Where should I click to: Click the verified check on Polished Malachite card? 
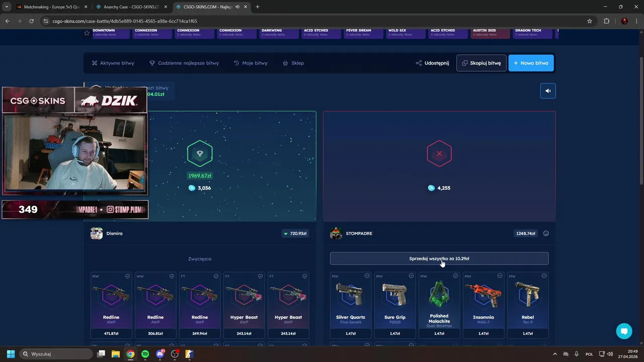pyautogui.click(x=455, y=276)
